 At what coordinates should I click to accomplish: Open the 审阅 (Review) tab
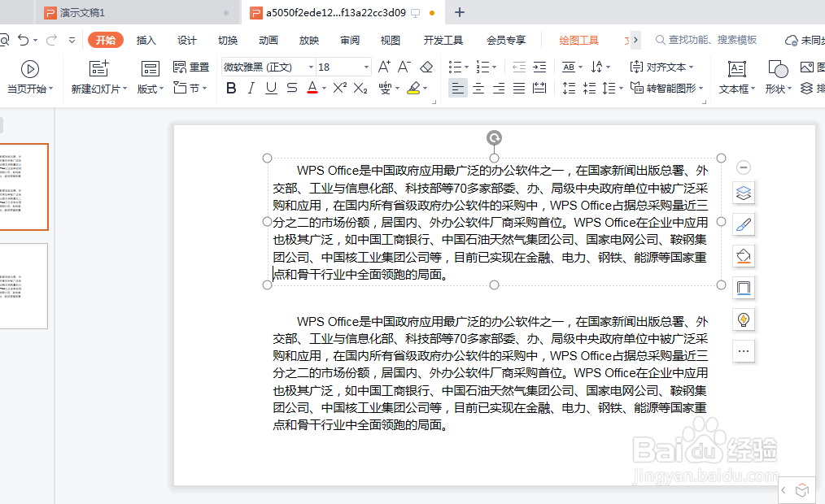[x=349, y=40]
